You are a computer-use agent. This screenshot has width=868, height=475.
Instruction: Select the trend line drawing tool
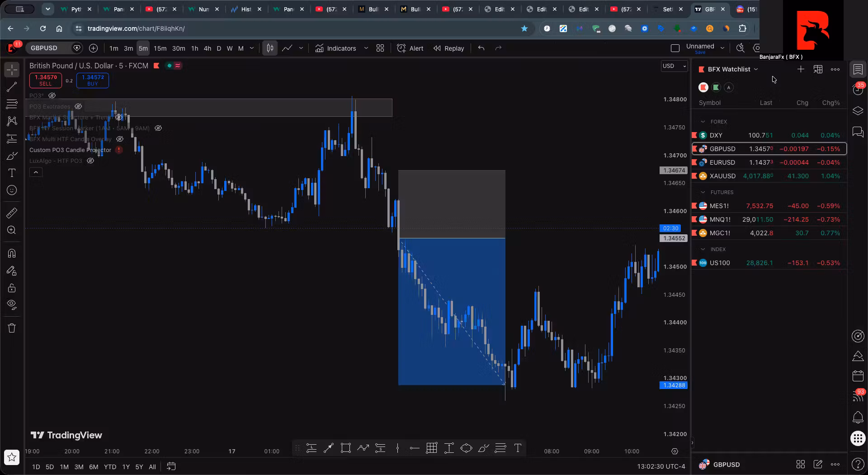12,87
